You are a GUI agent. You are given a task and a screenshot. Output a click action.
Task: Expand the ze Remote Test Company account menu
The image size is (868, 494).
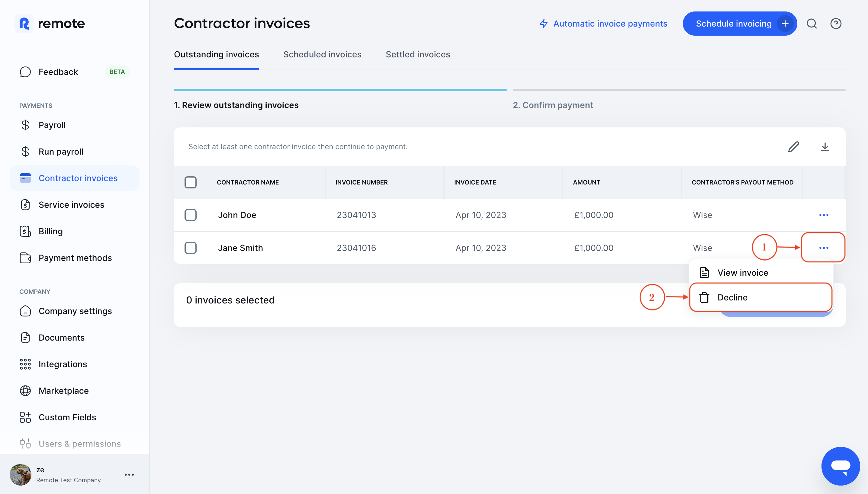[x=129, y=474]
